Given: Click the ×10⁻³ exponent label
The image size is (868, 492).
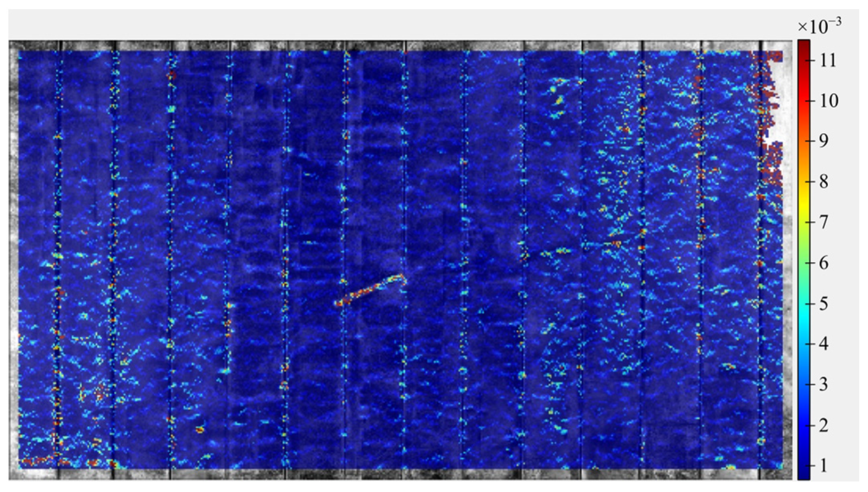Looking at the screenshot, I should click(819, 25).
